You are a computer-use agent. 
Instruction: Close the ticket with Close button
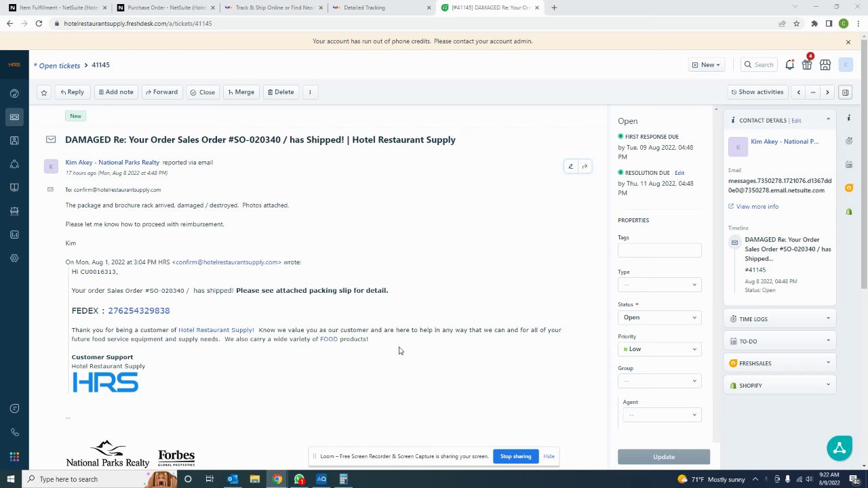[203, 92]
